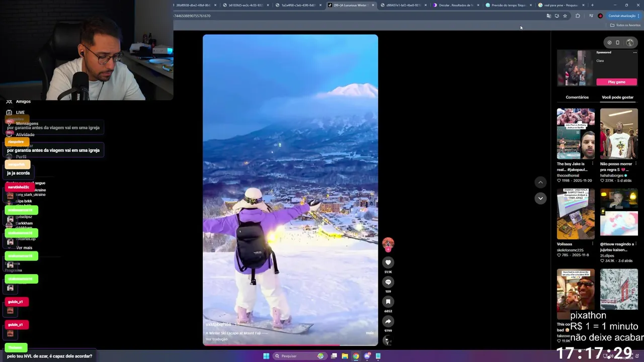The image size is (644, 362).
Task: Click the Chrome icon in the taskbar
Action: click(356, 356)
